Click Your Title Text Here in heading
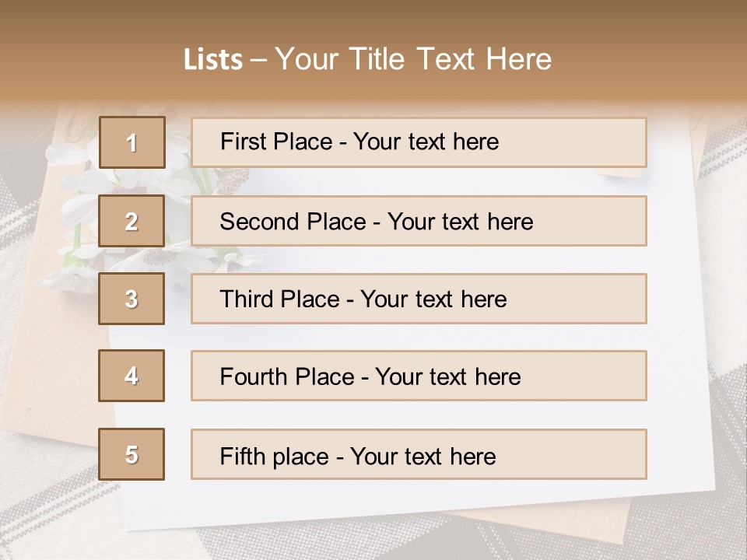Image resolution: width=747 pixels, height=560 pixels. point(413,60)
